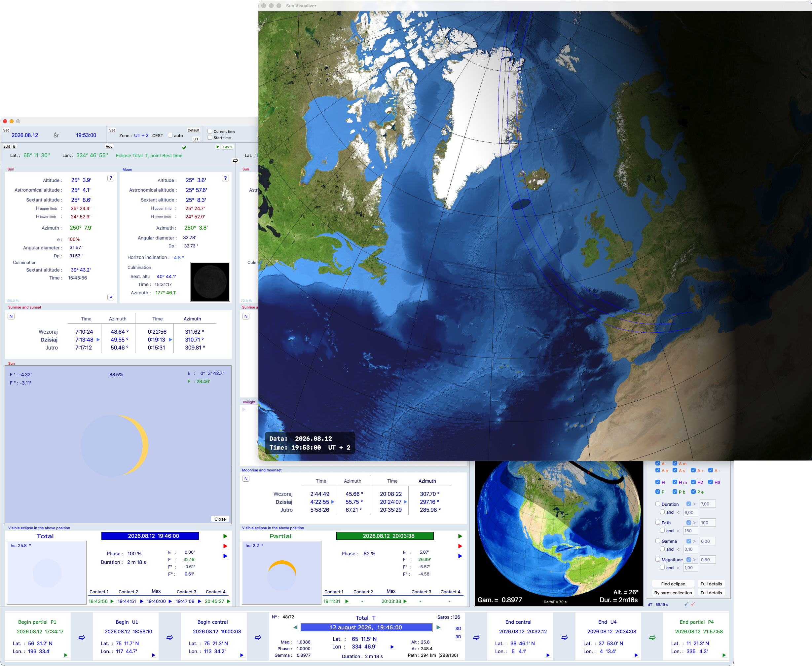Click the green play arrow beside Total date bar

pos(225,536)
